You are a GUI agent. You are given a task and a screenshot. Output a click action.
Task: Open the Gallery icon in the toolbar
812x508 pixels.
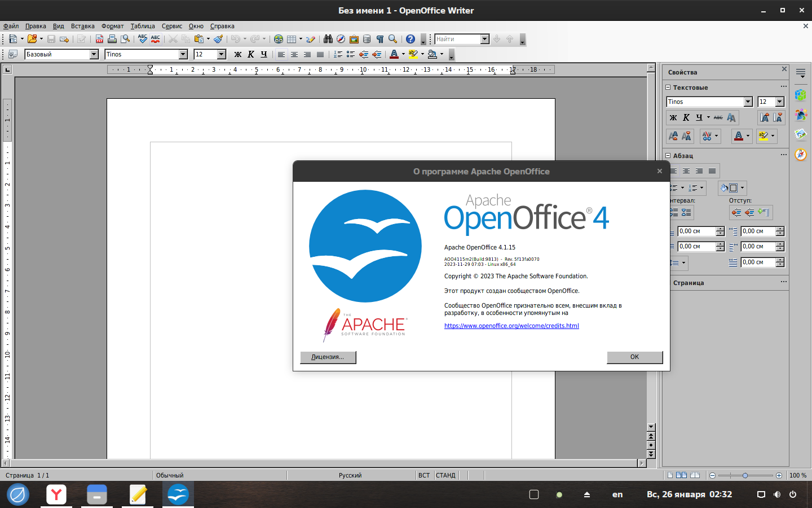(354, 39)
